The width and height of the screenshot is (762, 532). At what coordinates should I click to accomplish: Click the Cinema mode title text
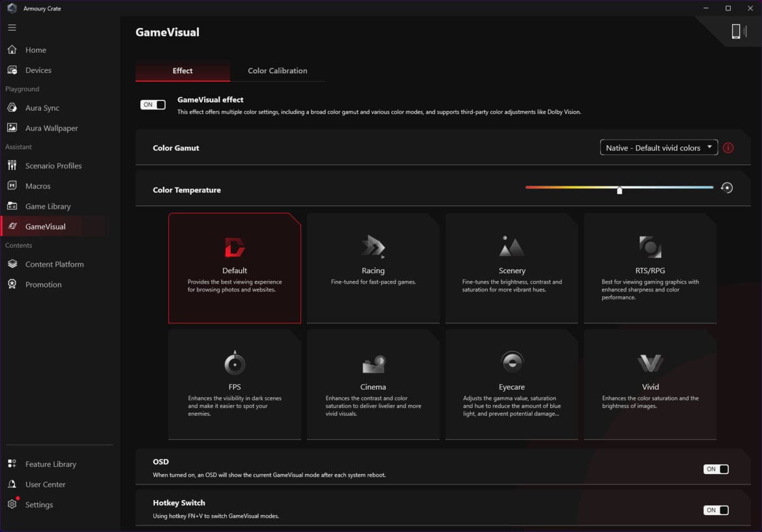(374, 387)
